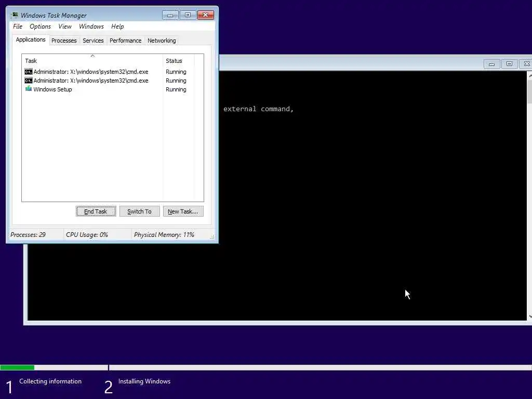The width and height of the screenshot is (532, 399).
Task: Sort tasks by the Status column header
Action: 179,61
